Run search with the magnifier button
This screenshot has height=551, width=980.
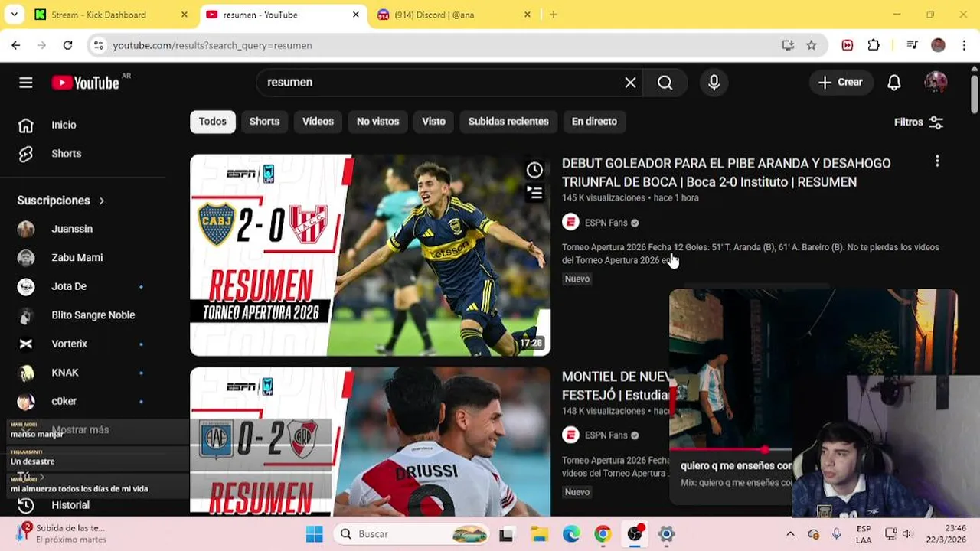pos(665,83)
